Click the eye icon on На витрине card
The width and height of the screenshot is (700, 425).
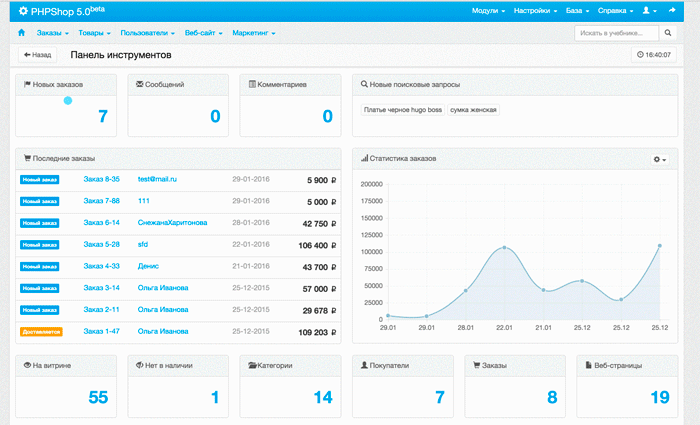coord(27,365)
